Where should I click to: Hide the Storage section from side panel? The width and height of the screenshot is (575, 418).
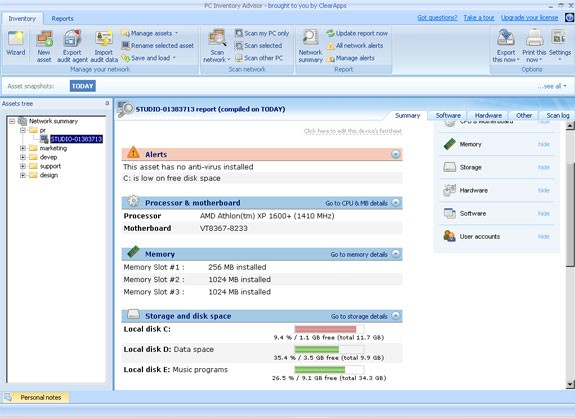pyautogui.click(x=543, y=168)
